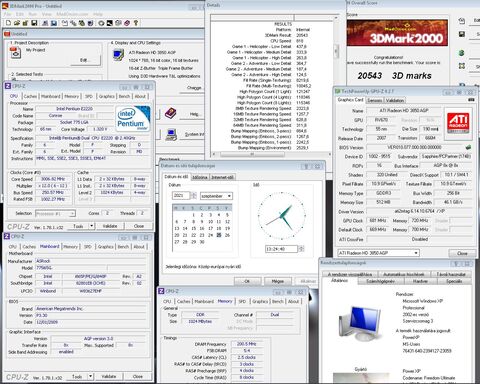Click the time input field showing 13:24:40
The width and height of the screenshot is (480, 384).
[281, 249]
